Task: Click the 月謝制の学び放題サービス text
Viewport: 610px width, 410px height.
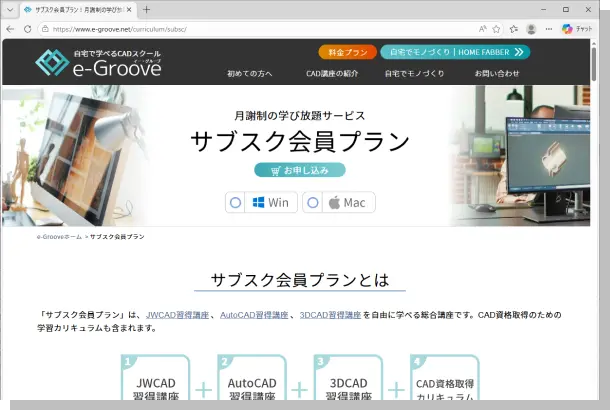Action: pyautogui.click(x=300, y=116)
